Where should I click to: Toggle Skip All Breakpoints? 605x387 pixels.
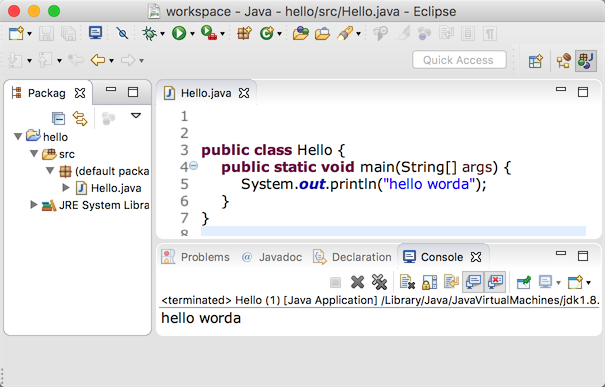point(122,34)
